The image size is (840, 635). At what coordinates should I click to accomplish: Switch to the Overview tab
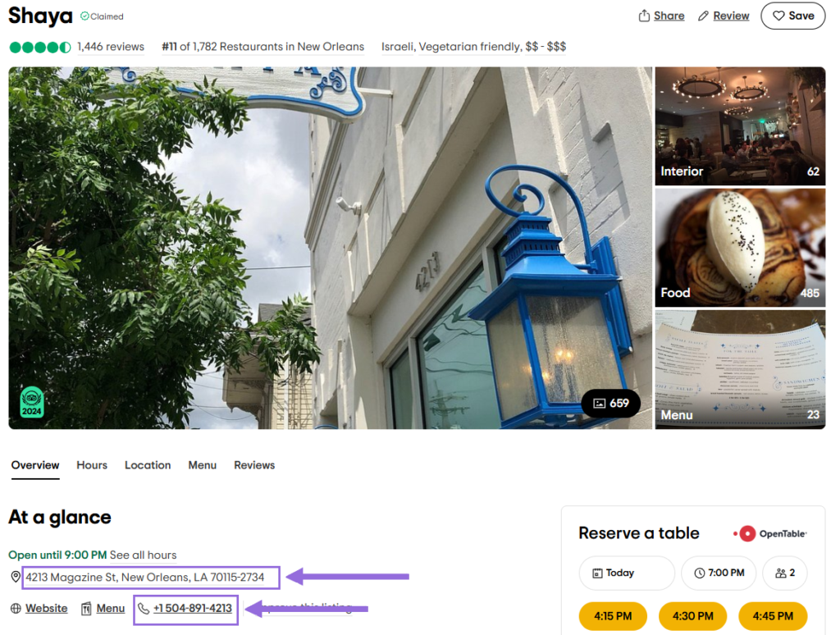[x=35, y=465]
